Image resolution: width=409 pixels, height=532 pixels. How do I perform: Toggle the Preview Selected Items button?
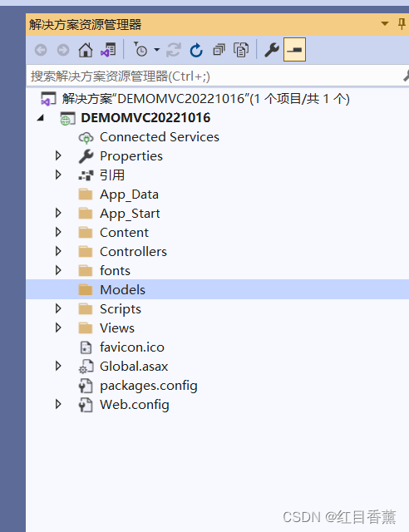click(294, 50)
